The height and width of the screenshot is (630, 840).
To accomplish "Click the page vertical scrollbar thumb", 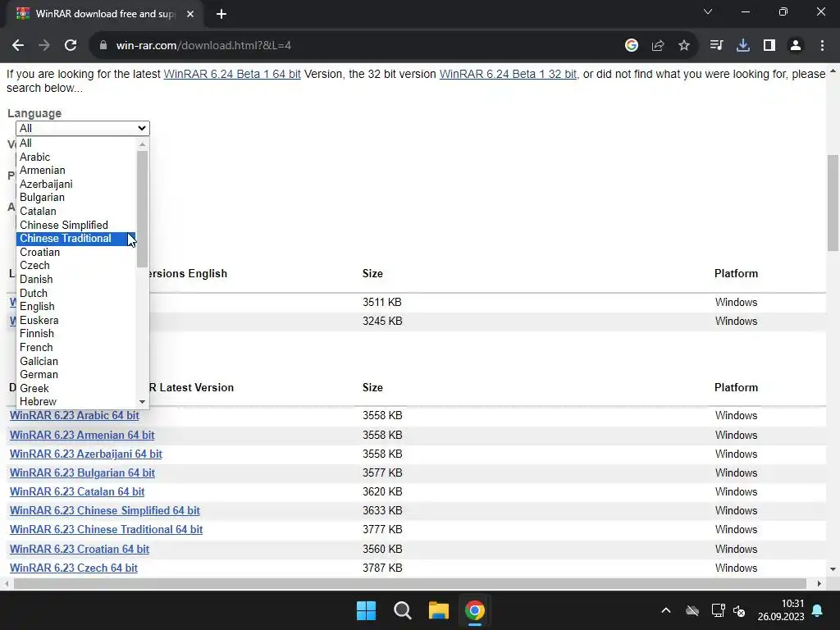I will pos(833,203).
